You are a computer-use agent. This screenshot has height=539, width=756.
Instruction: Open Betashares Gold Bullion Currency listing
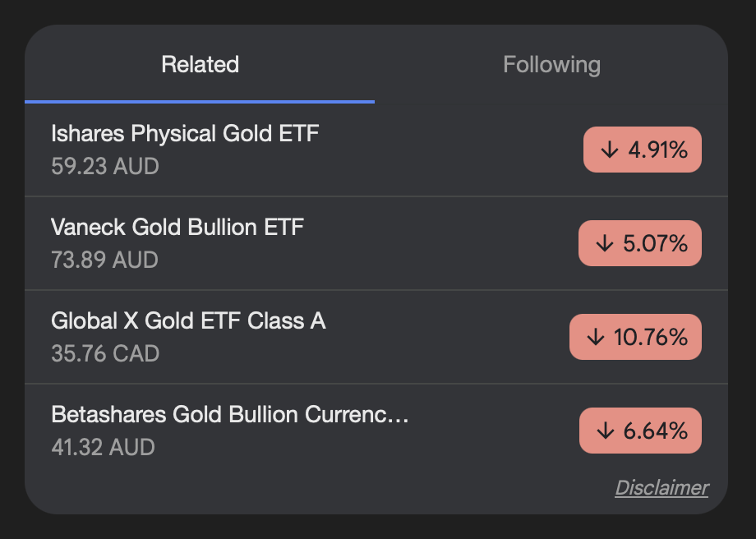[x=229, y=414]
